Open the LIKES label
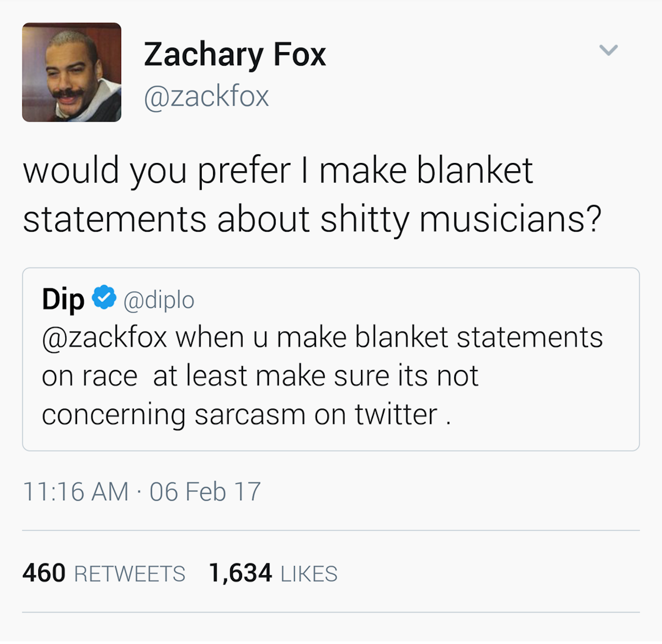The image size is (662, 644). (309, 574)
